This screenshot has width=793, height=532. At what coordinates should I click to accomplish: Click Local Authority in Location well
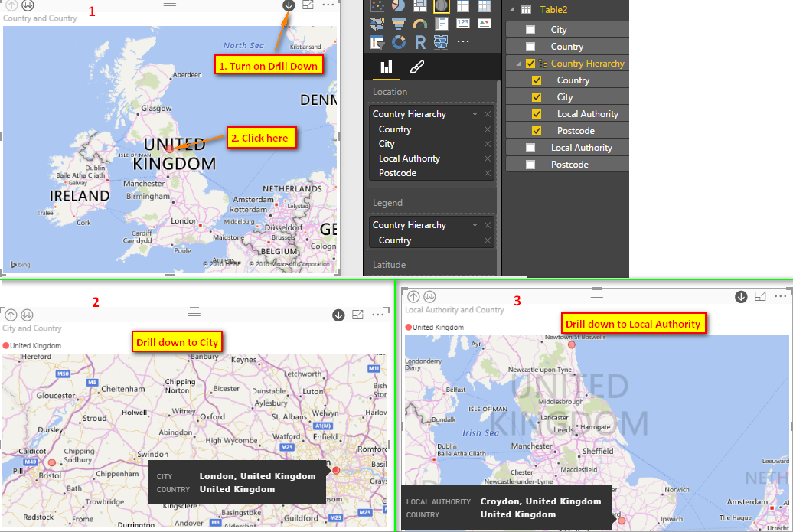point(410,158)
